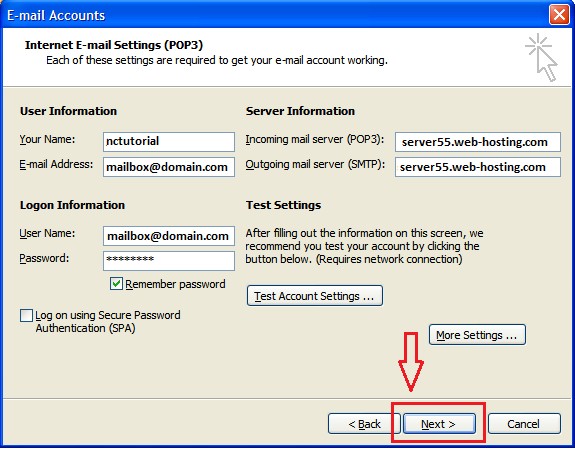The height and width of the screenshot is (449, 575).
Task: Cancel the E-mail Accounts wizard
Action: pos(524,424)
